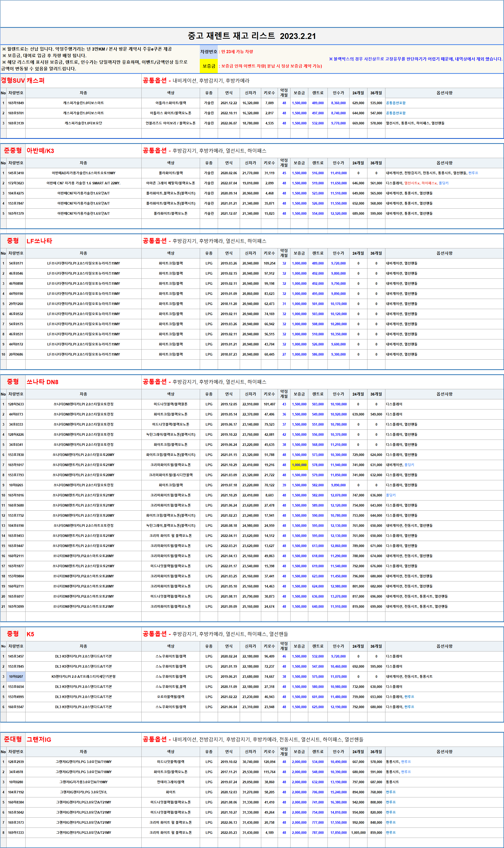The width and height of the screenshot is (504, 848).
Task: Select the car name '그랜저IG렌터카LPG 3.0모던F/L'
Action: tap(83, 792)
